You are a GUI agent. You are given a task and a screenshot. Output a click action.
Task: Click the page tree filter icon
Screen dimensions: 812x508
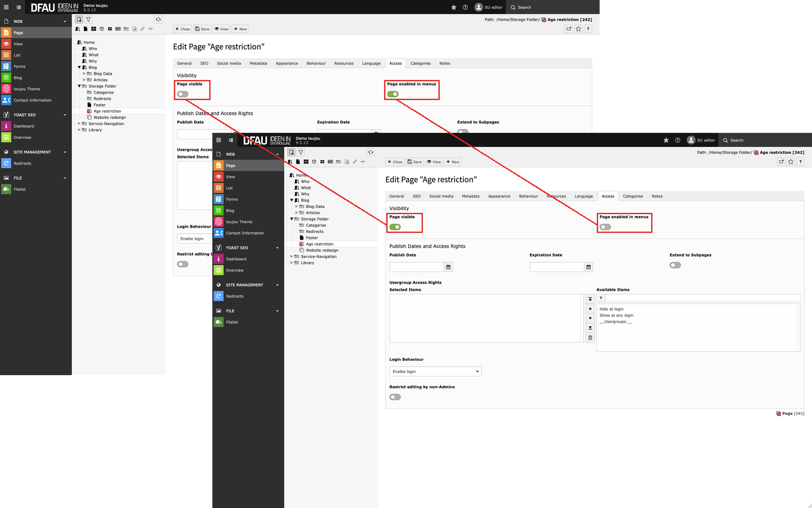pyautogui.click(x=301, y=152)
